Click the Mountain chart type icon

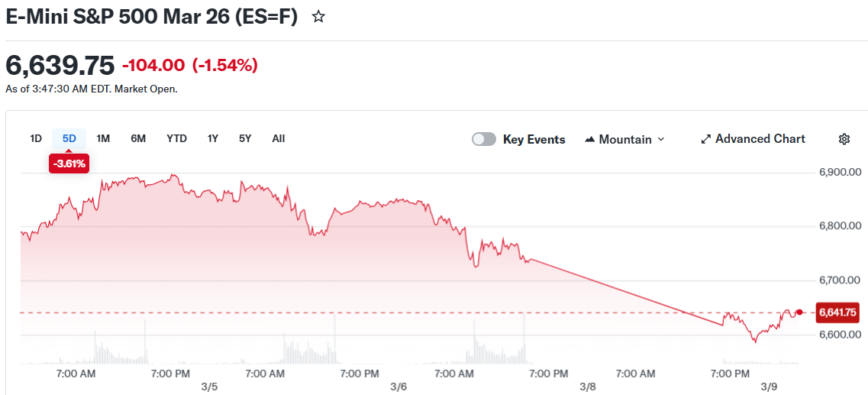(x=590, y=140)
